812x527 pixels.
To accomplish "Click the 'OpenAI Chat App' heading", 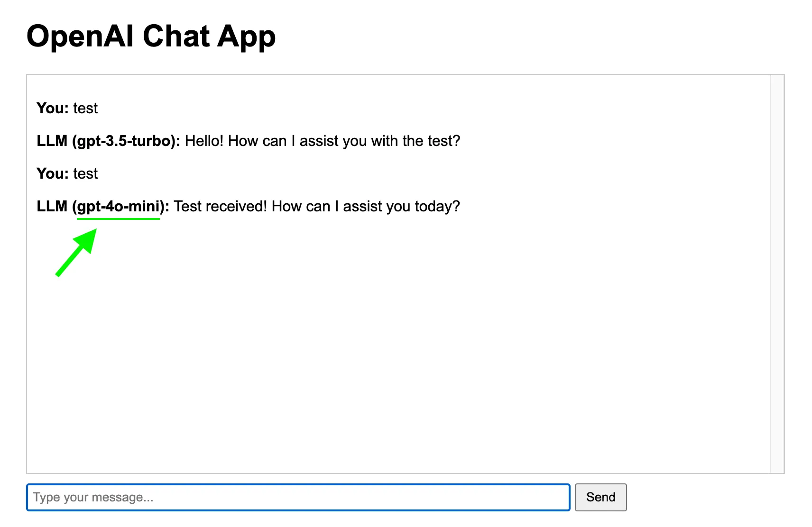I will coord(151,36).
